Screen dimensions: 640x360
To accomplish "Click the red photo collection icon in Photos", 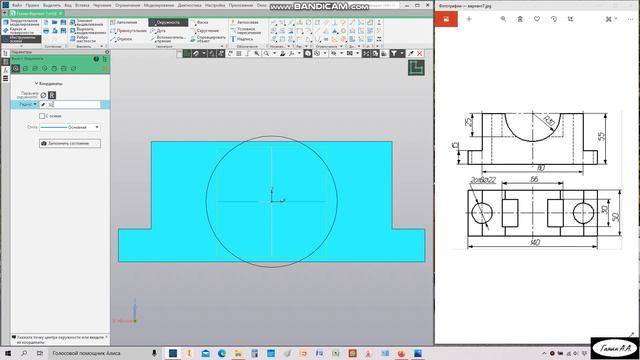I will click(446, 19).
